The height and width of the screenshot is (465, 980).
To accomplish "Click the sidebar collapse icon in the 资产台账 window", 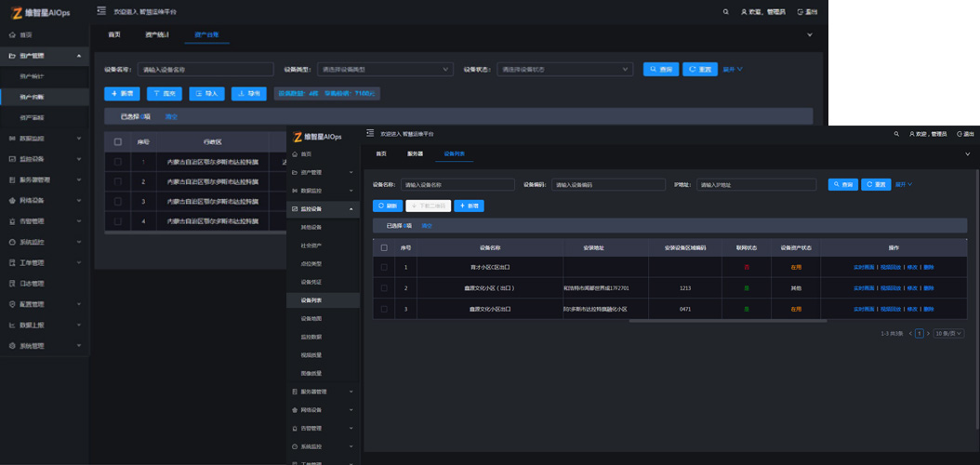I will point(101,11).
